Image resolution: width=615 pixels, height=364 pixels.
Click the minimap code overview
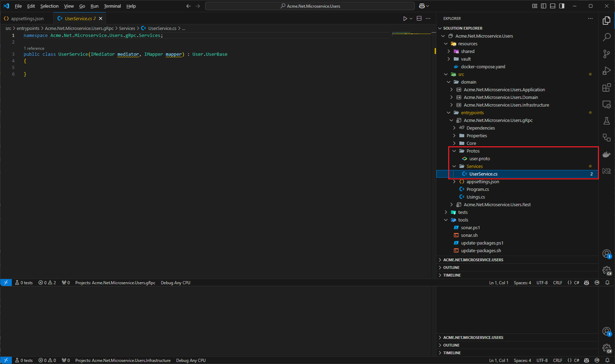(x=411, y=33)
